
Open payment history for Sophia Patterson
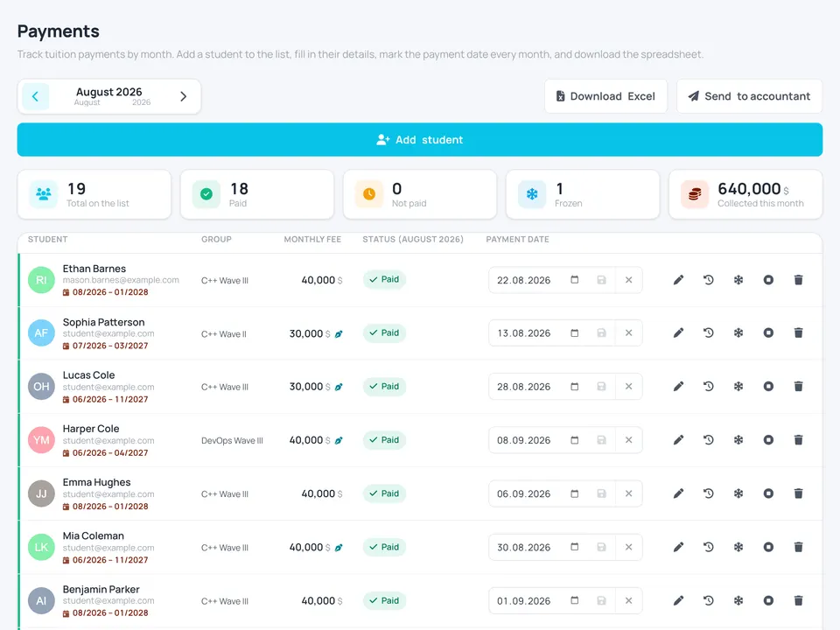pyautogui.click(x=708, y=332)
